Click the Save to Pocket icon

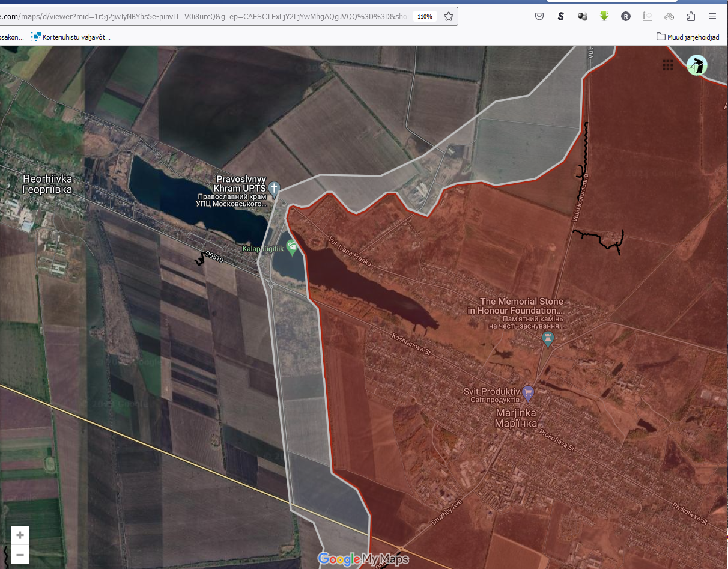(539, 17)
